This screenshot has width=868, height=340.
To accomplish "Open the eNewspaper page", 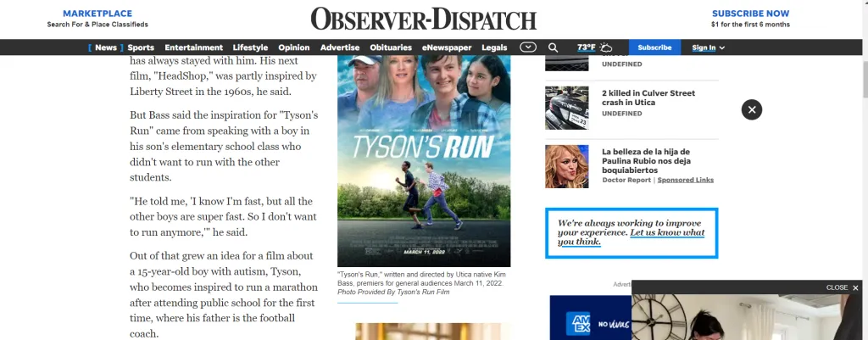I will 447,47.
